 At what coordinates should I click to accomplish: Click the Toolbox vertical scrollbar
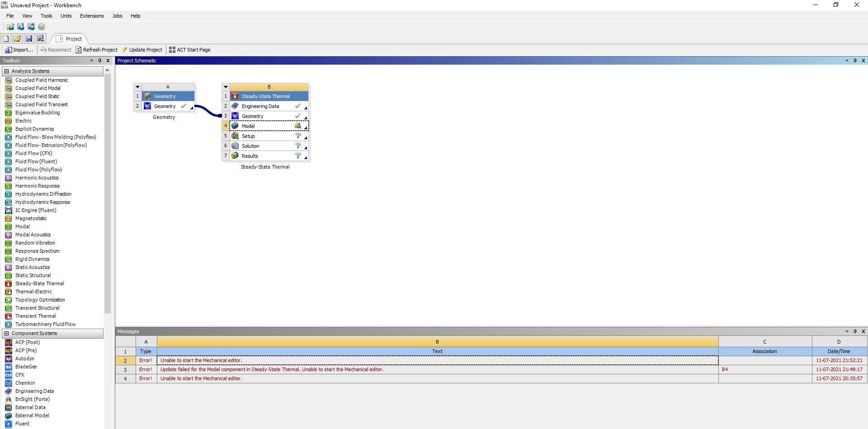(x=108, y=194)
